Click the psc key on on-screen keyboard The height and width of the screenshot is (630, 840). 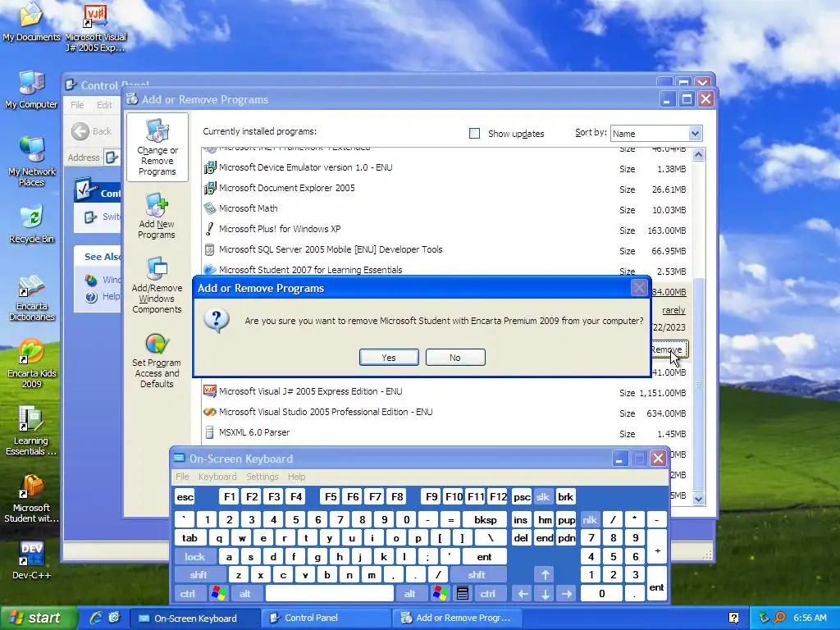pos(522,497)
